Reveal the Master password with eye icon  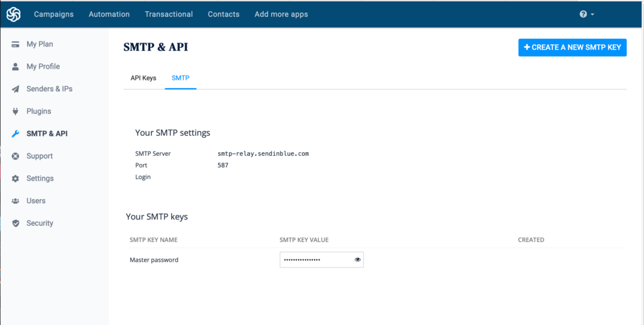[357, 260]
